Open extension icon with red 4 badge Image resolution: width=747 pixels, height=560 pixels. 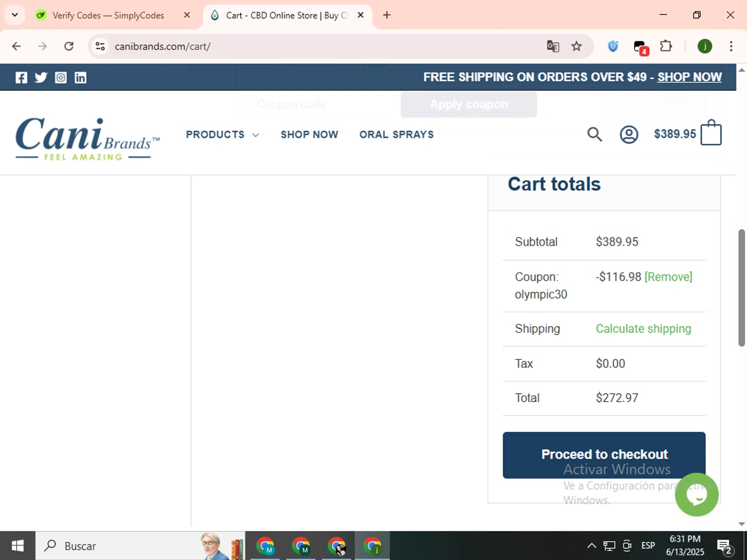[x=641, y=47]
